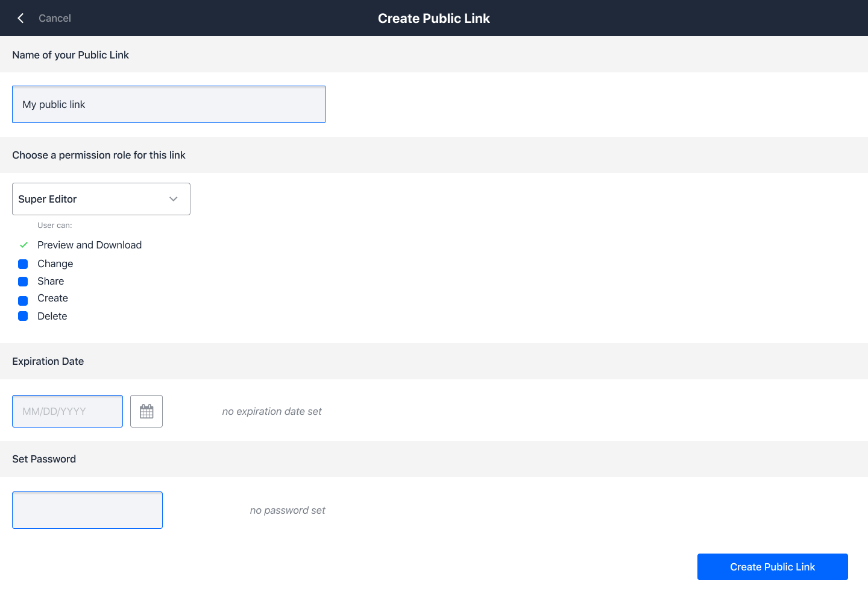Click the 'User can:' label

coord(55,226)
